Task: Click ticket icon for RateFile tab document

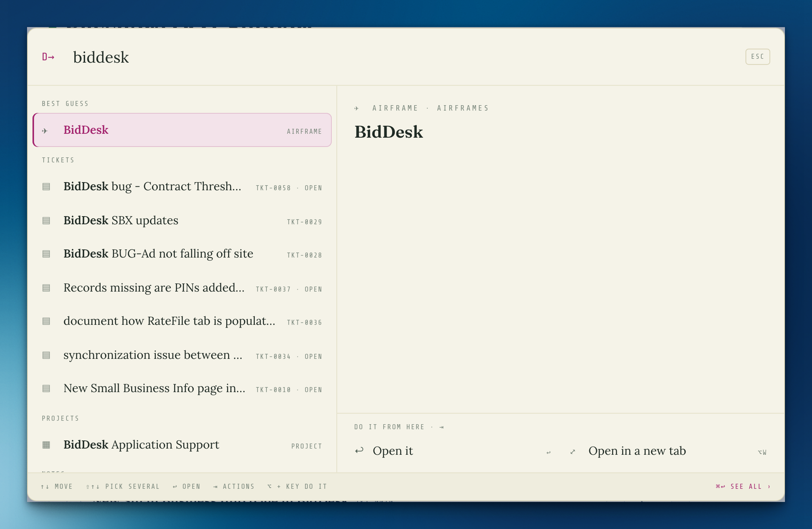Action: (x=46, y=321)
